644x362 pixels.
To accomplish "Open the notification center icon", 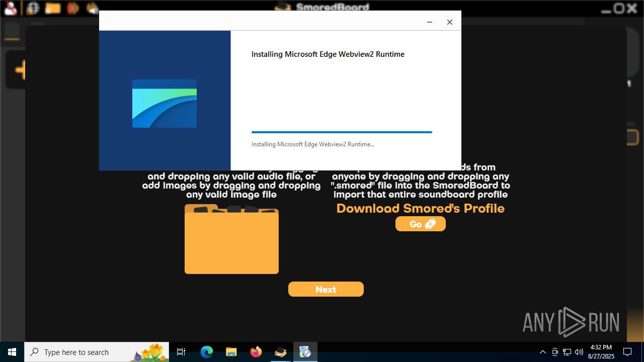I will pos(627,352).
